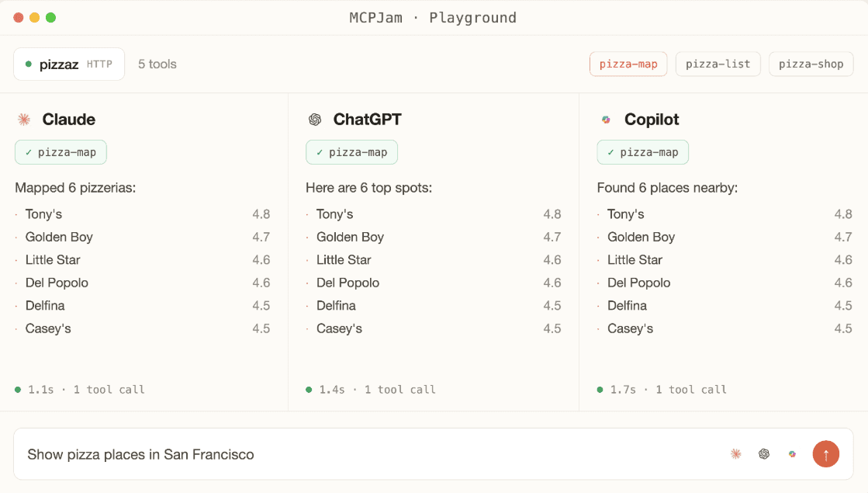Select Casey's in the ChatGPT list
This screenshot has width=868, height=493.
click(339, 328)
